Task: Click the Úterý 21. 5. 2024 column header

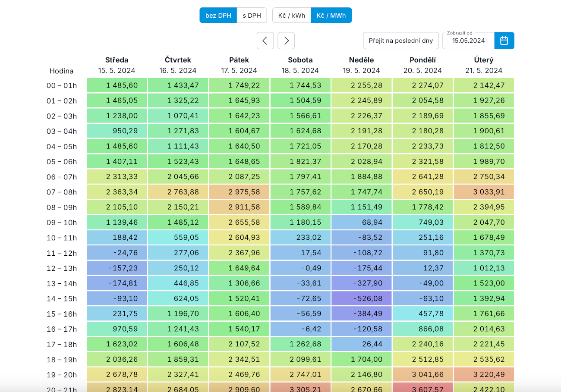Action: [483, 65]
